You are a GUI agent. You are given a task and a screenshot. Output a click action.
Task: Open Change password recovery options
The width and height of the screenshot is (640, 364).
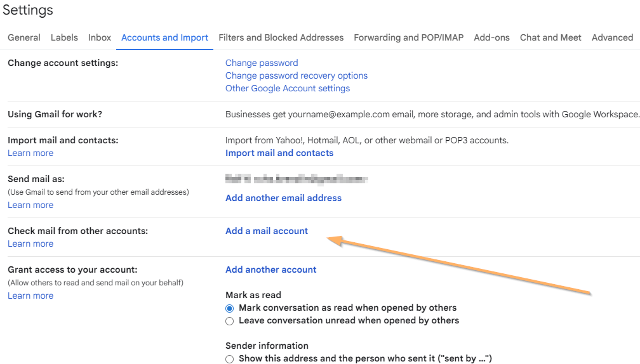click(x=297, y=75)
